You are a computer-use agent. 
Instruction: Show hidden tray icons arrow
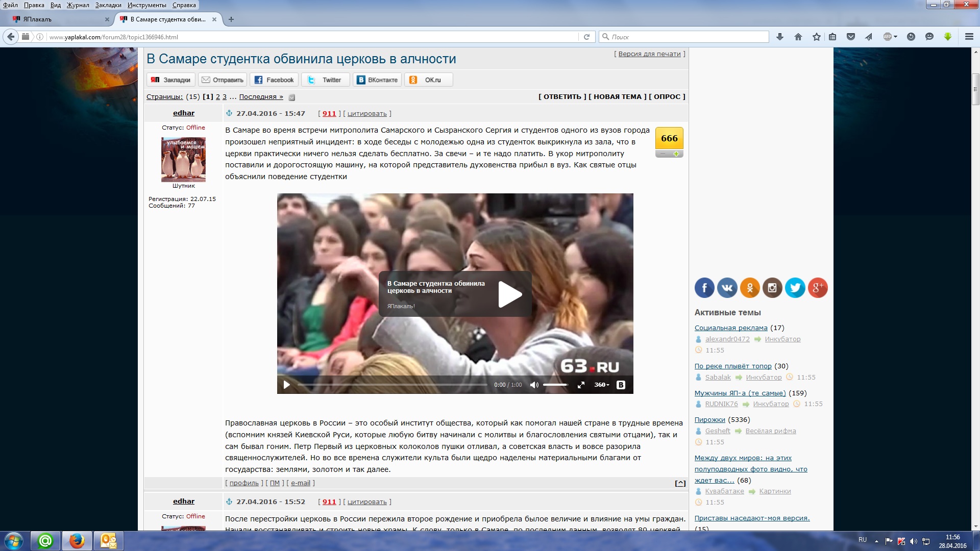(876, 541)
